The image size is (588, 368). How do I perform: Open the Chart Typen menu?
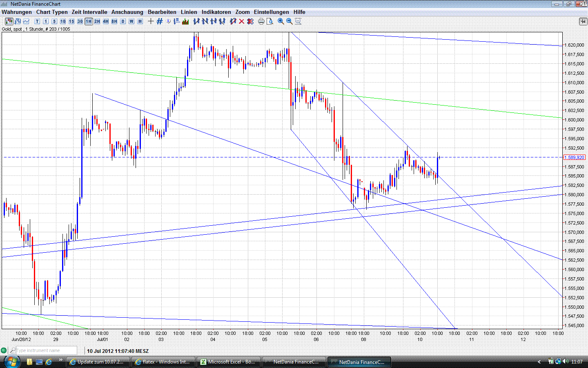click(51, 12)
